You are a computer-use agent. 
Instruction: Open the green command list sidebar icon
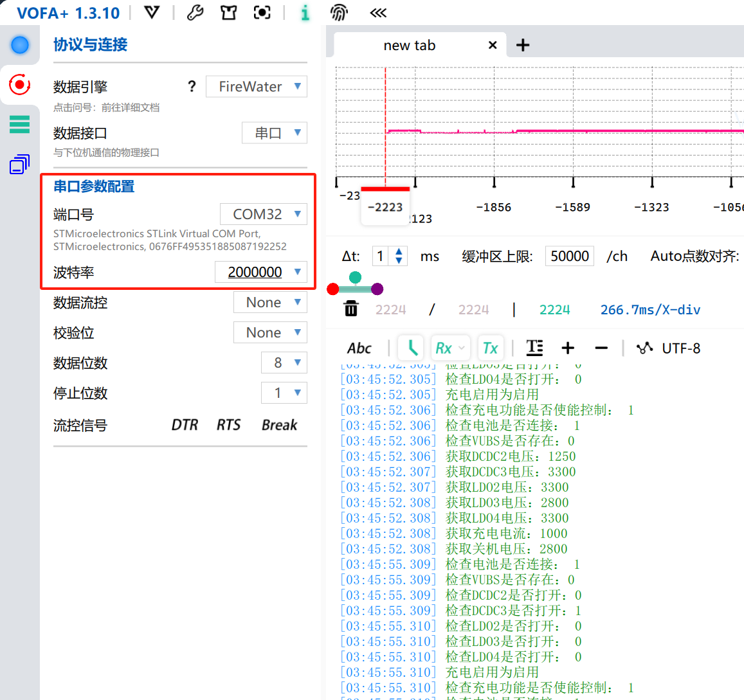coord(19,124)
